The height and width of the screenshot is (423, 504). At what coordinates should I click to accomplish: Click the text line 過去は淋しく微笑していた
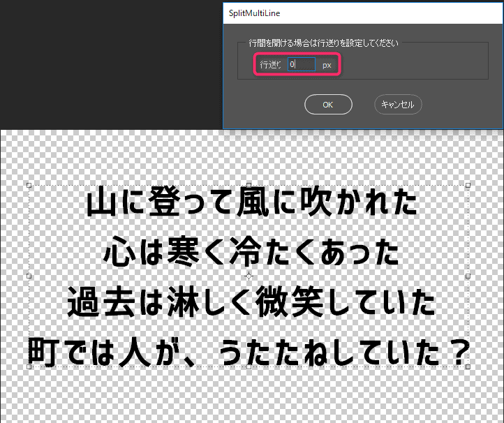click(x=251, y=303)
